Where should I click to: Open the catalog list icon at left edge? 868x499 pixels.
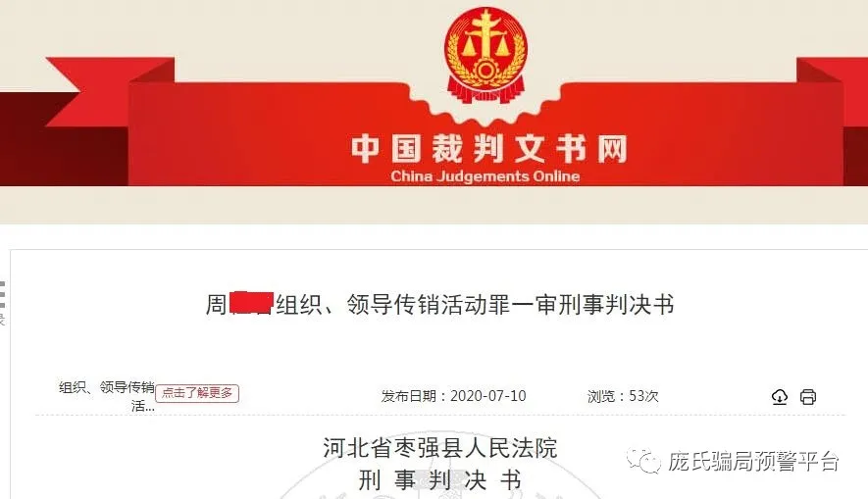pyautogui.click(x=2, y=295)
